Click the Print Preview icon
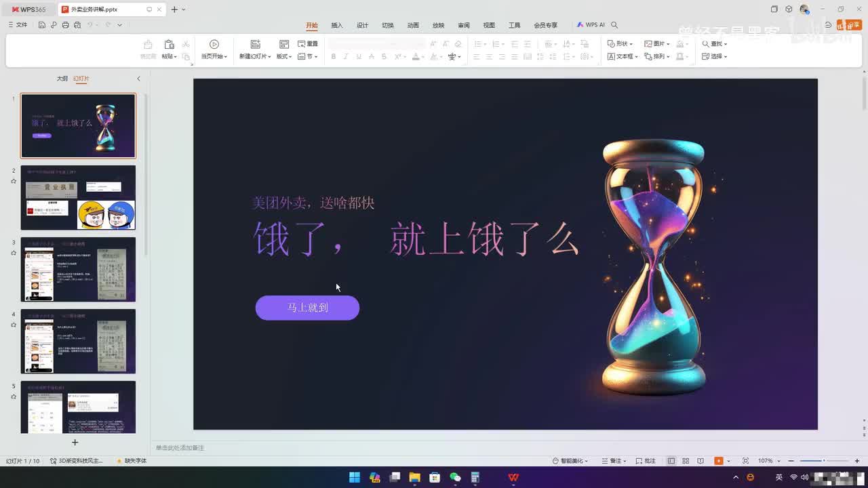The height and width of the screenshot is (488, 868). click(77, 25)
